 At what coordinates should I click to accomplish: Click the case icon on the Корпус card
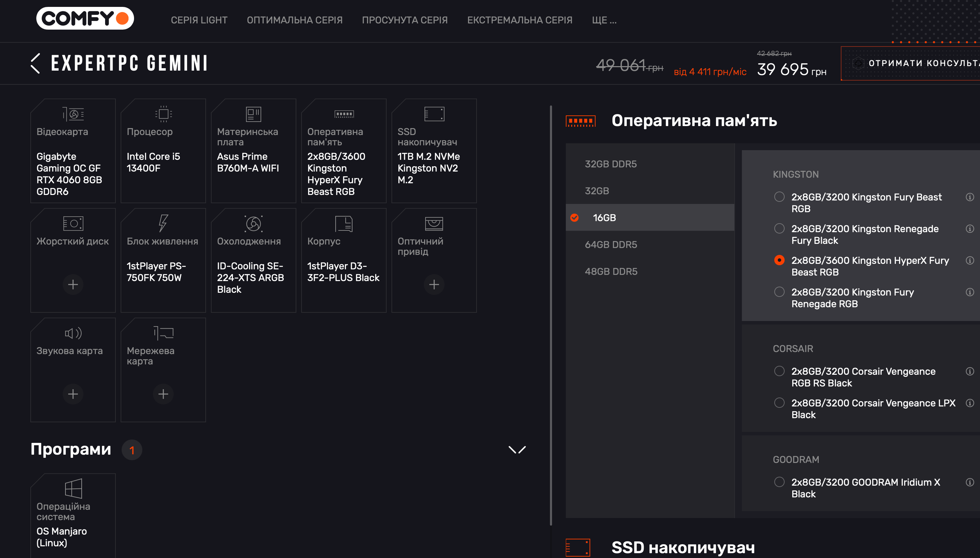click(344, 224)
